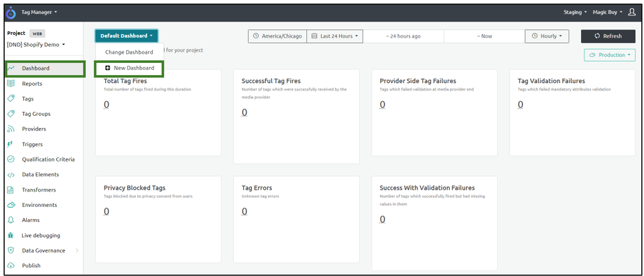This screenshot has width=644, height=276.
Task: Open the Tag Manager app dropdown
Action: (40, 12)
